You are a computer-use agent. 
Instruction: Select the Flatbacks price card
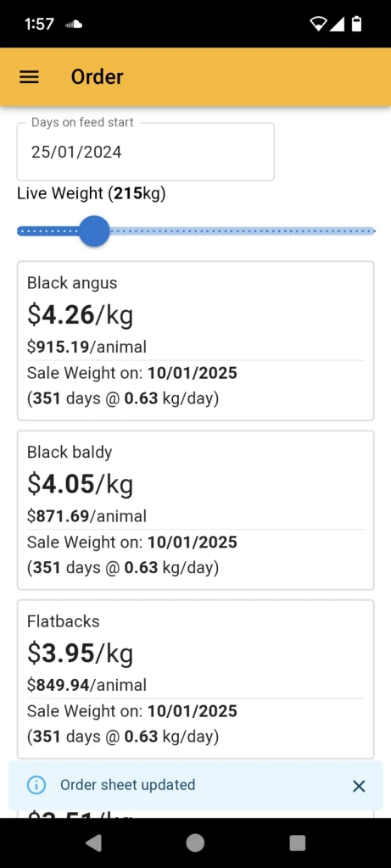click(x=195, y=679)
